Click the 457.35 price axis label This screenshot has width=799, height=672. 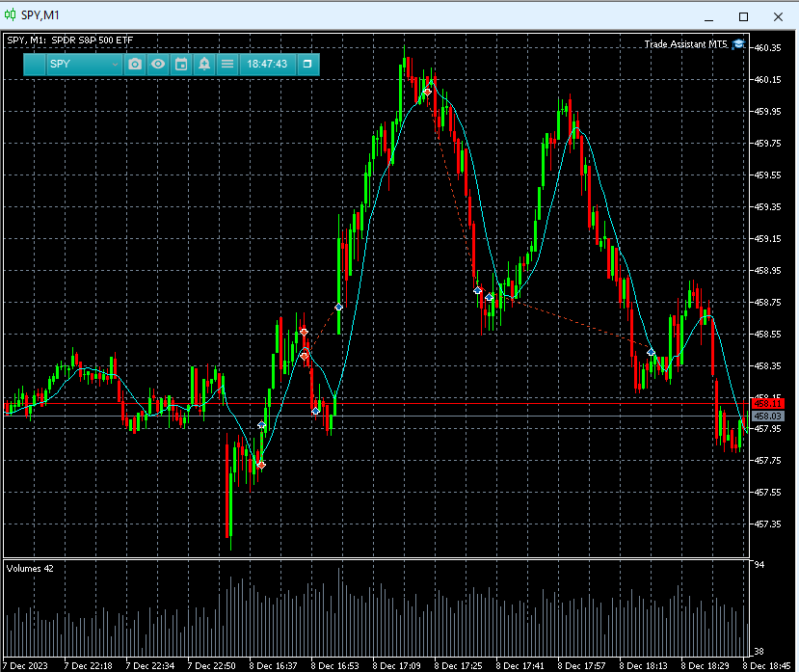767,524
